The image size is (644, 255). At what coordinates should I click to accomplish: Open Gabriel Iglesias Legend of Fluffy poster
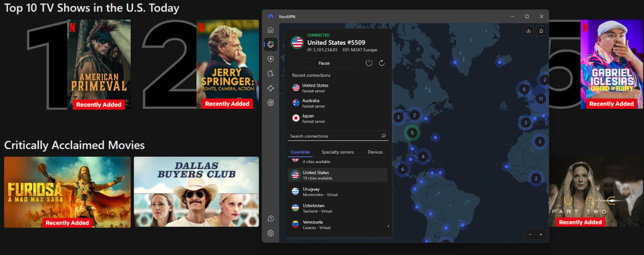[x=611, y=64]
